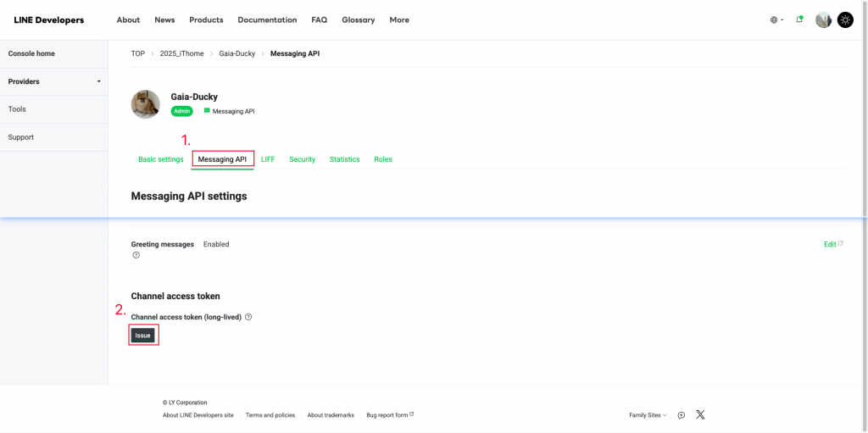Open the user profile avatar menu
868x433 pixels.
[823, 20]
